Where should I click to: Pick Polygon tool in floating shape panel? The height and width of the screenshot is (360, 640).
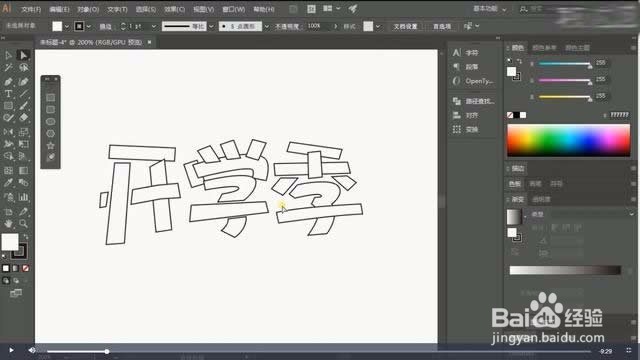pyautogui.click(x=51, y=133)
